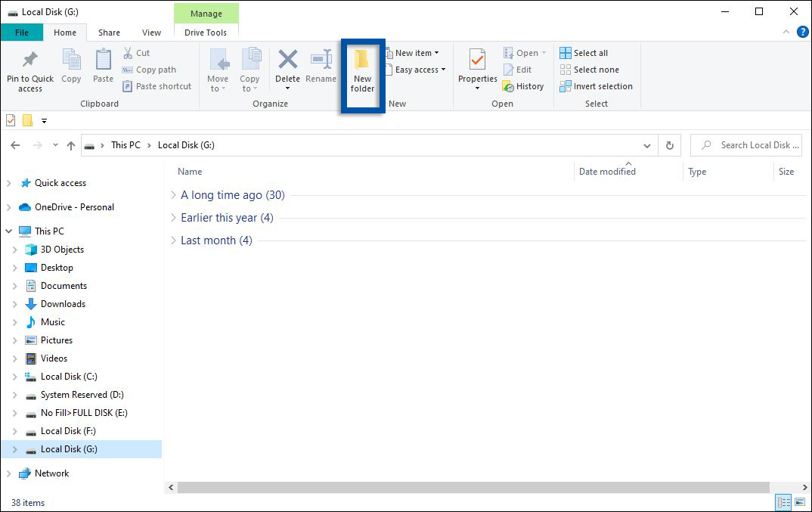The image size is (812, 512).
Task: Switch to large icons view in status bar
Action: click(x=799, y=502)
